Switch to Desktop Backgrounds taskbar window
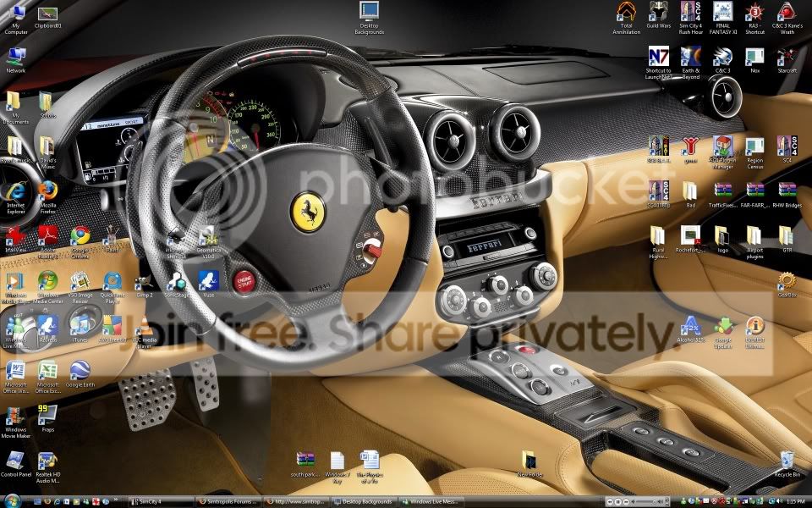The image size is (812, 508). tap(365, 502)
